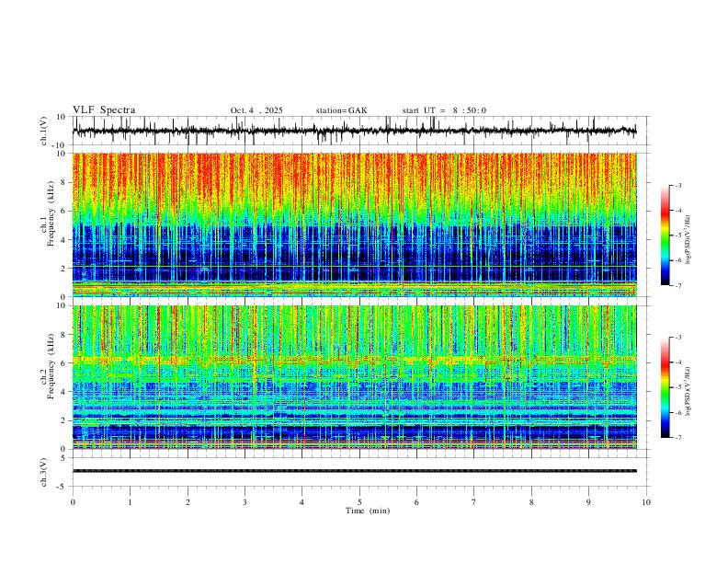Click the "5" tick on ch.3(V) axis

64,457
